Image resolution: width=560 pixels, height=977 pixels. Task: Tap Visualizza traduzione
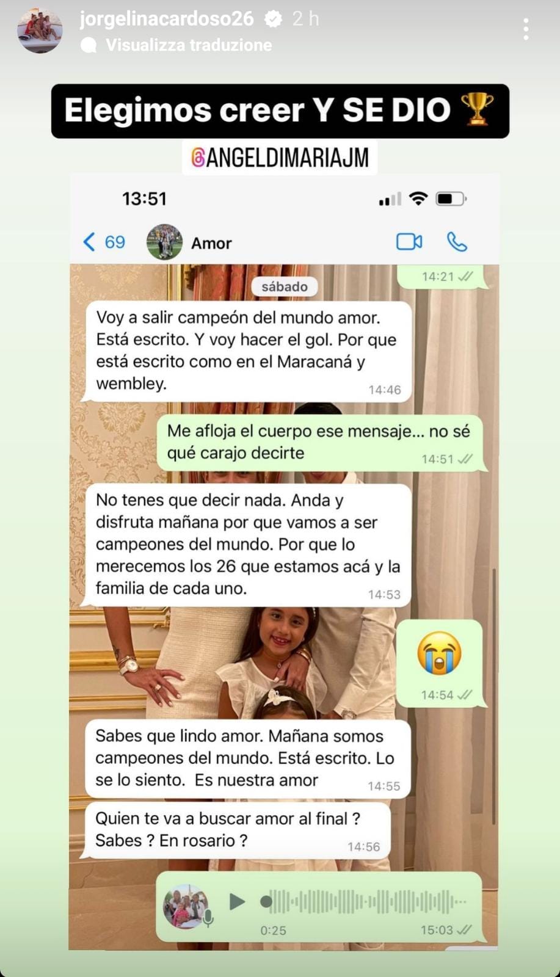click(x=189, y=45)
